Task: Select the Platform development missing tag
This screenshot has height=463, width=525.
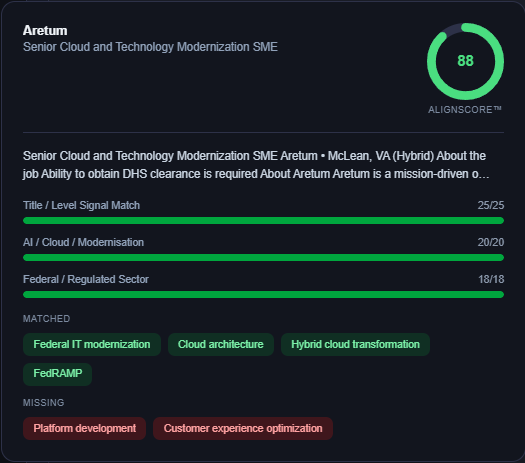Action: 84,428
